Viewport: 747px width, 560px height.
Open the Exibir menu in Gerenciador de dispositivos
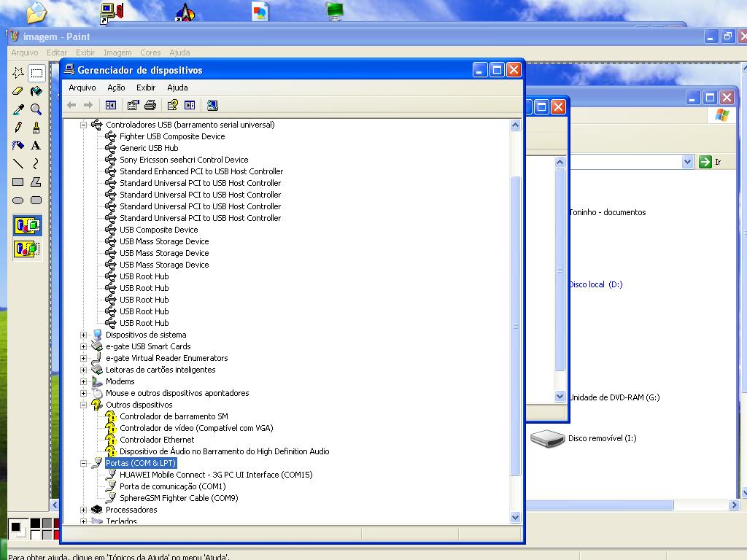pyautogui.click(x=146, y=87)
